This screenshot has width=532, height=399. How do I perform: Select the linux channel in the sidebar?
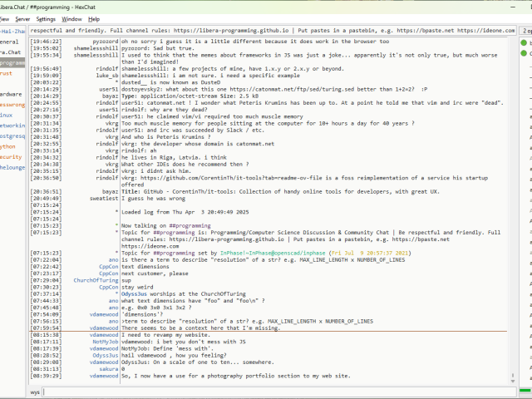[7, 115]
